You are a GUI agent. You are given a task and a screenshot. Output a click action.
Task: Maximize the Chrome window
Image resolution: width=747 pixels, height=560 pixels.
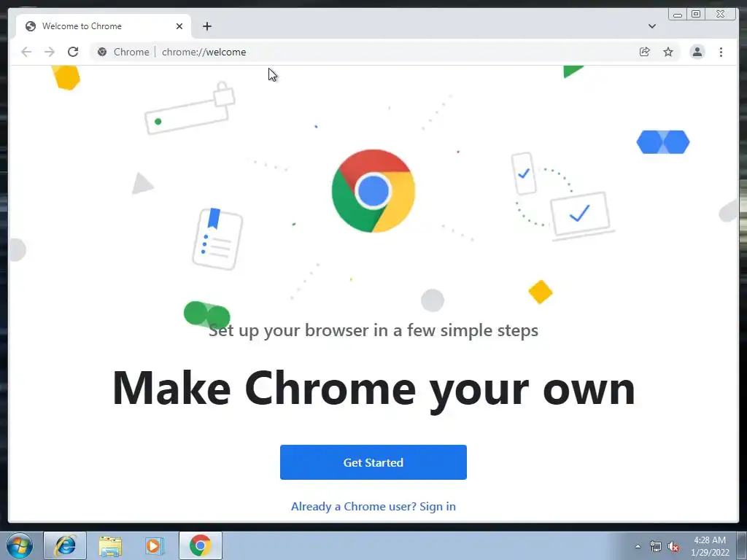pos(696,15)
